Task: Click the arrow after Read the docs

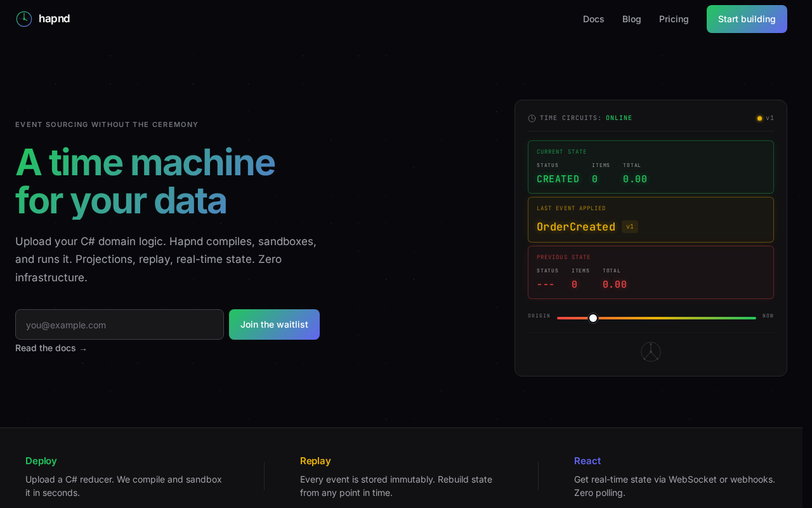Action: [83, 349]
